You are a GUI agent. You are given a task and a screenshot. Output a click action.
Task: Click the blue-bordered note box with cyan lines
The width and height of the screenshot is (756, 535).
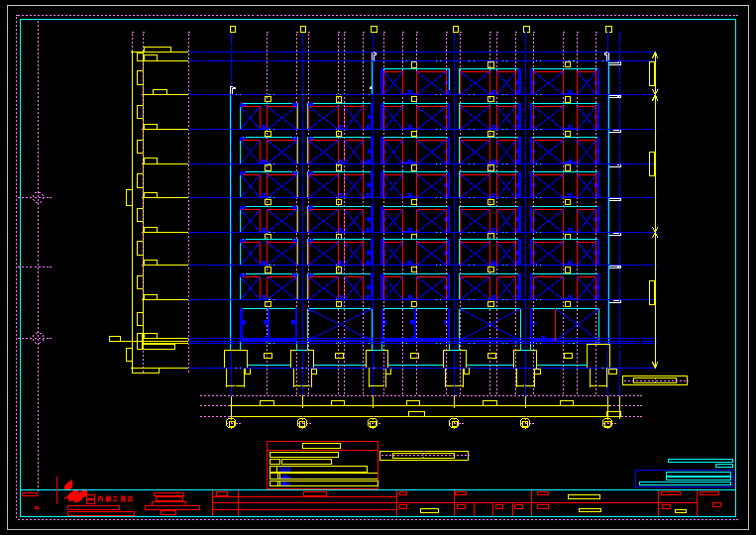click(x=685, y=479)
